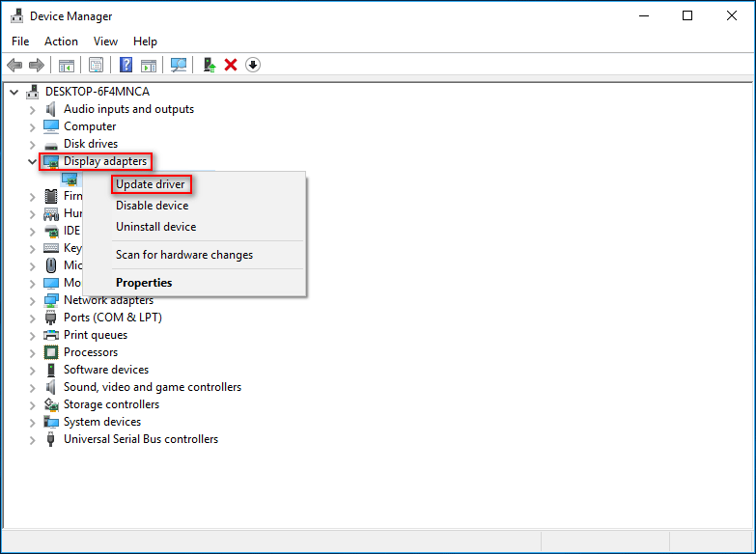This screenshot has height=554, width=756.
Task: Open the Help menu
Action: click(x=145, y=42)
